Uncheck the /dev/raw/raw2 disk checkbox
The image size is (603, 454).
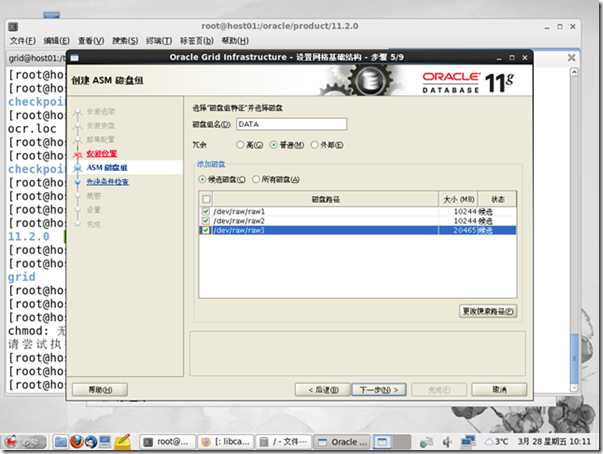(205, 221)
